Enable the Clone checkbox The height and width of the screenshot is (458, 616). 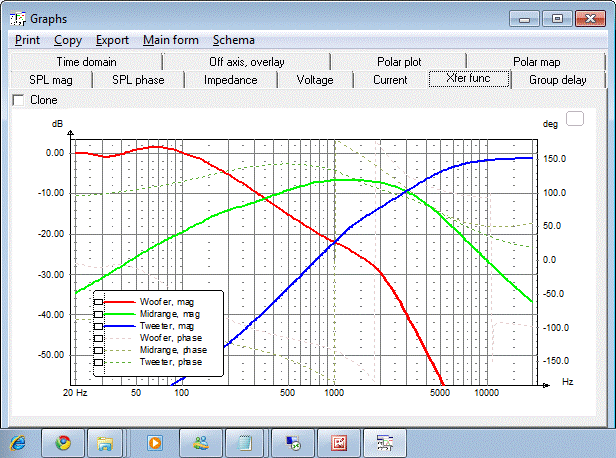click(18, 100)
